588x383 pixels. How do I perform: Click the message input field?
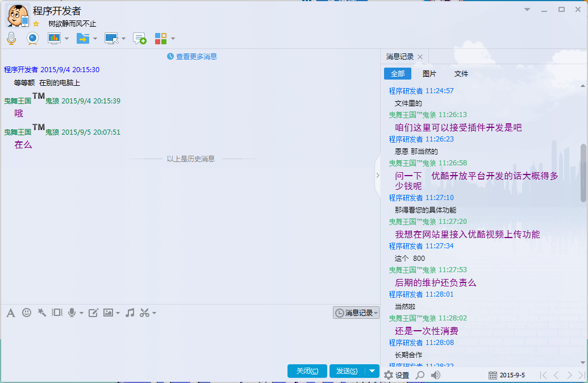coord(190,340)
